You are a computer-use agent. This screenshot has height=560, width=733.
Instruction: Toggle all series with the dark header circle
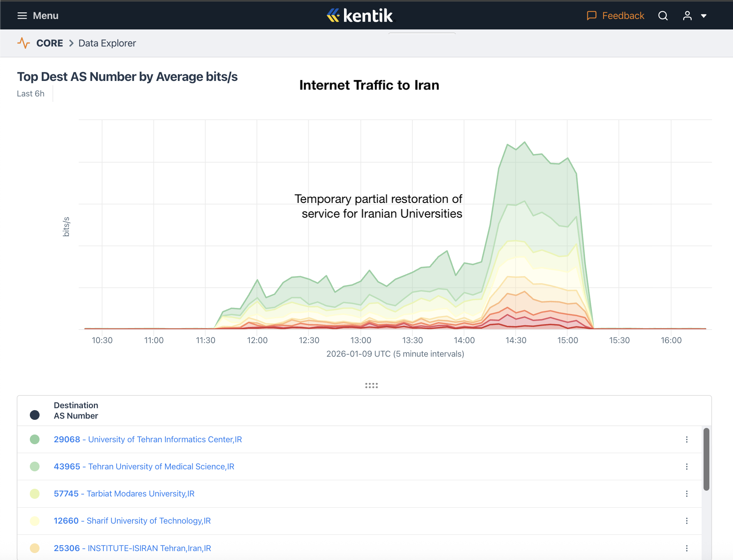pos(35,415)
